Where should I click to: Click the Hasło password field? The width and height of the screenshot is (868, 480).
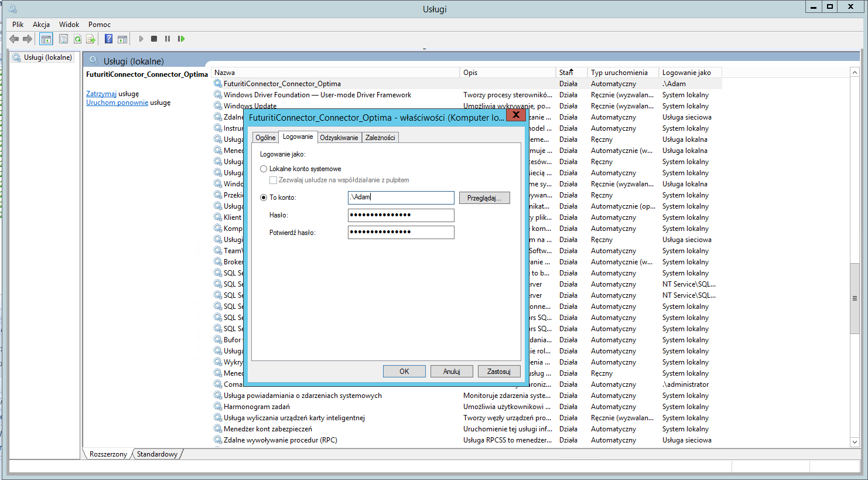[x=401, y=215]
